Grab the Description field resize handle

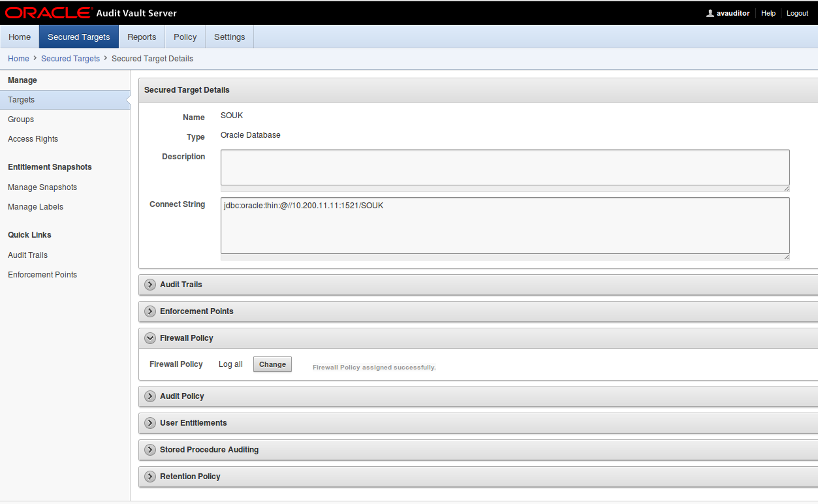786,188
